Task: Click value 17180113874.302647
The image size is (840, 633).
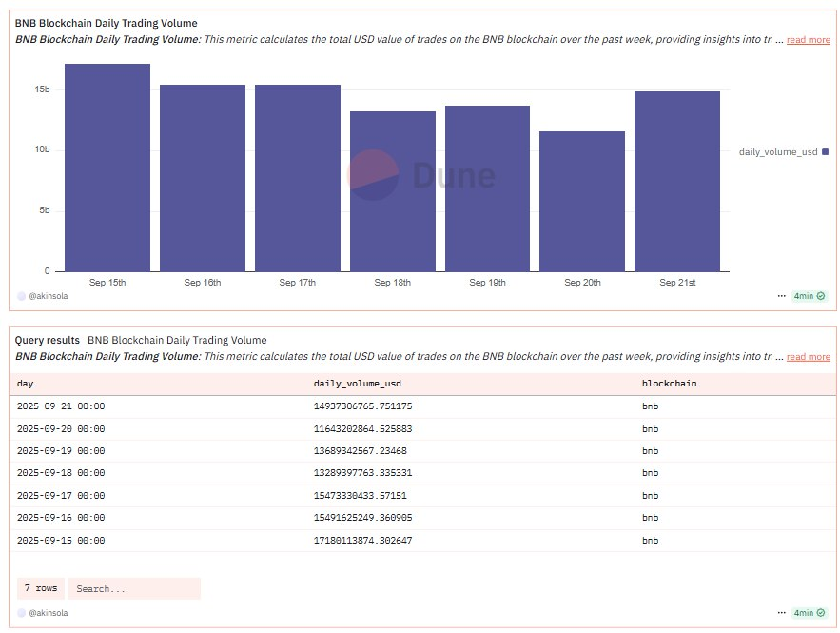Action: click(363, 541)
